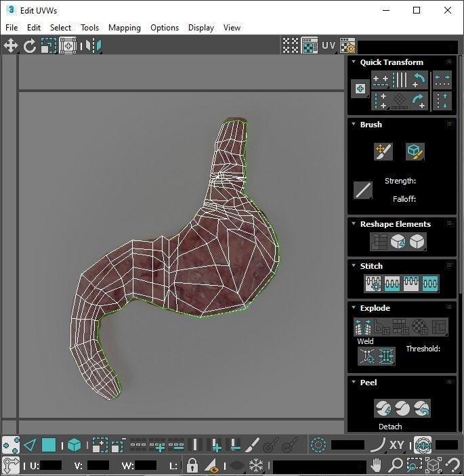This screenshot has width=464, height=476.
Task: Click the U coordinate input field
Action: [x=50, y=465]
